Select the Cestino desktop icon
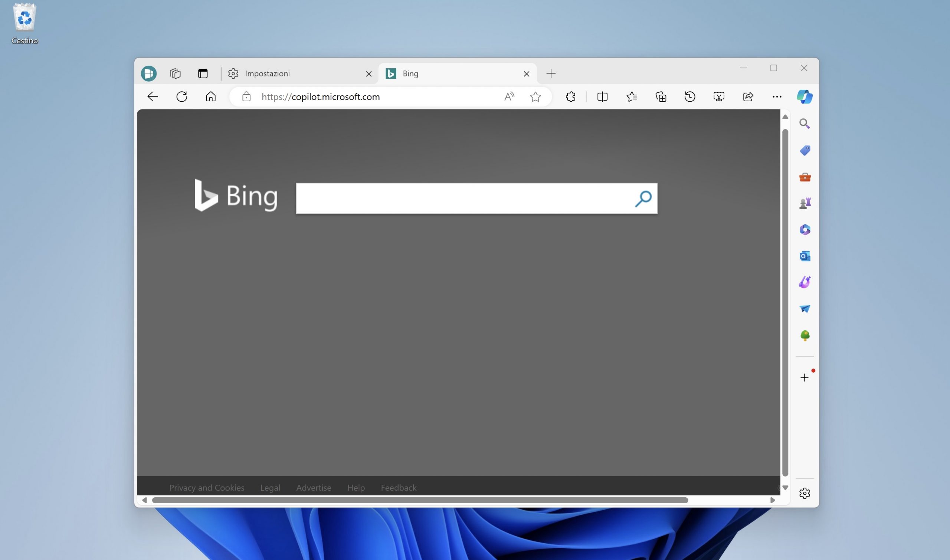The height and width of the screenshot is (560, 950). (x=24, y=24)
